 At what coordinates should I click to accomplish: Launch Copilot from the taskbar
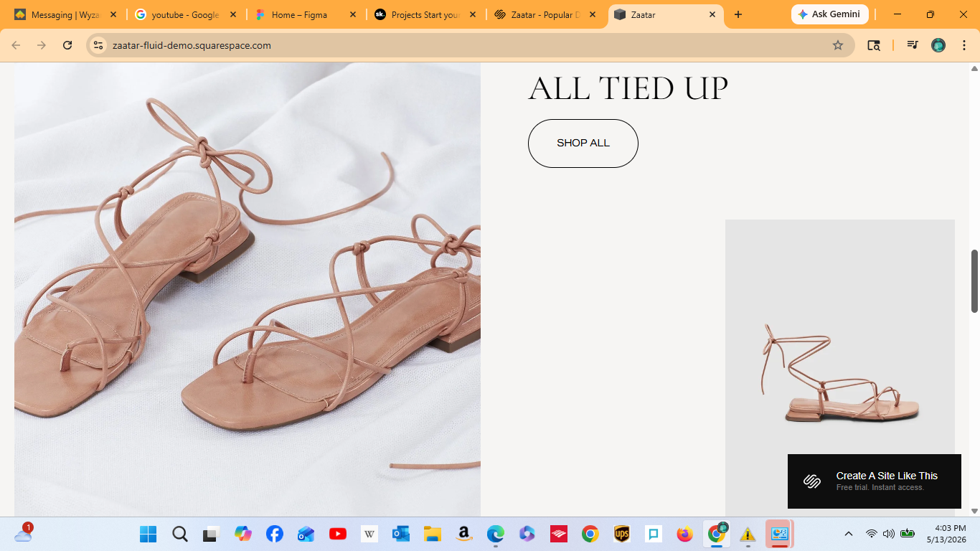[x=243, y=534]
